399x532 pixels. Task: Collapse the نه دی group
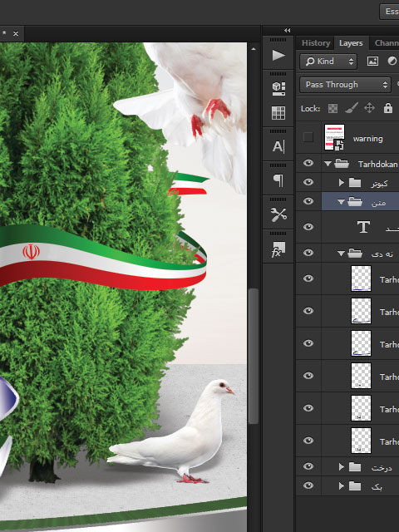341,254
